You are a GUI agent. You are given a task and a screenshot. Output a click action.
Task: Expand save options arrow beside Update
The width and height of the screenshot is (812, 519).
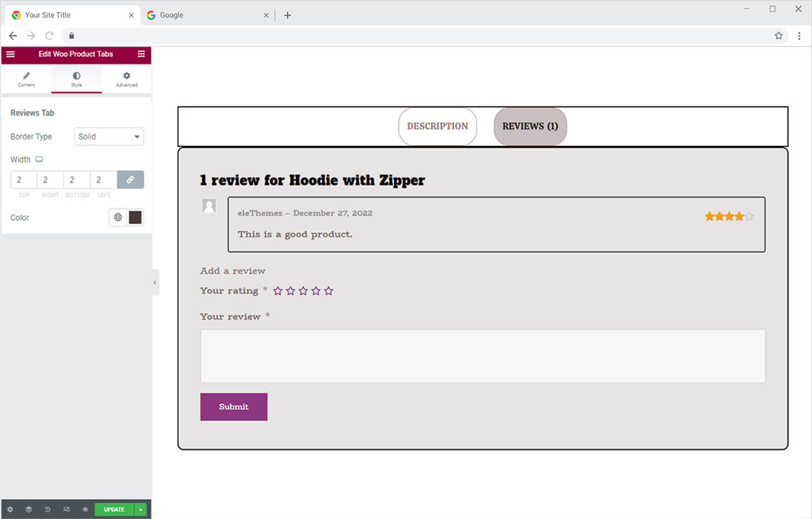pos(140,509)
